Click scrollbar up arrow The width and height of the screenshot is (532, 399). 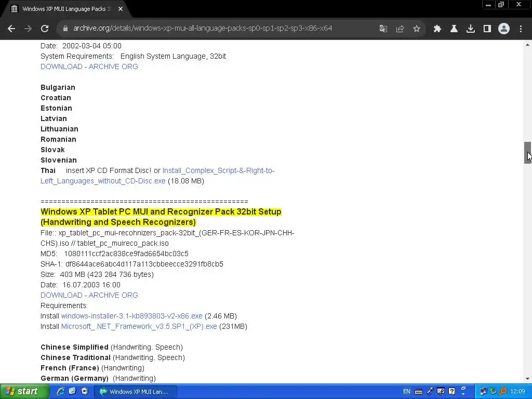click(x=528, y=45)
